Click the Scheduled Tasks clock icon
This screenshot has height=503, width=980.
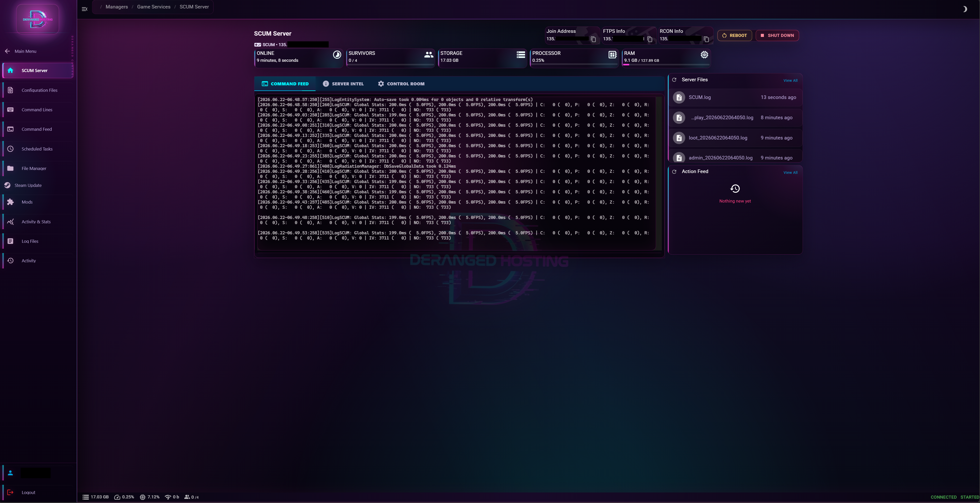point(10,149)
